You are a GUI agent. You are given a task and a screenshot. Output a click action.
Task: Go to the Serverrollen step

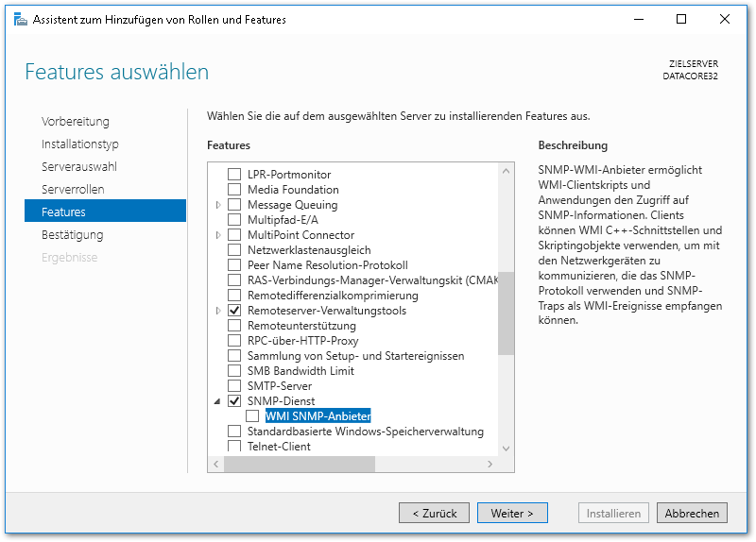pyautogui.click(x=73, y=190)
